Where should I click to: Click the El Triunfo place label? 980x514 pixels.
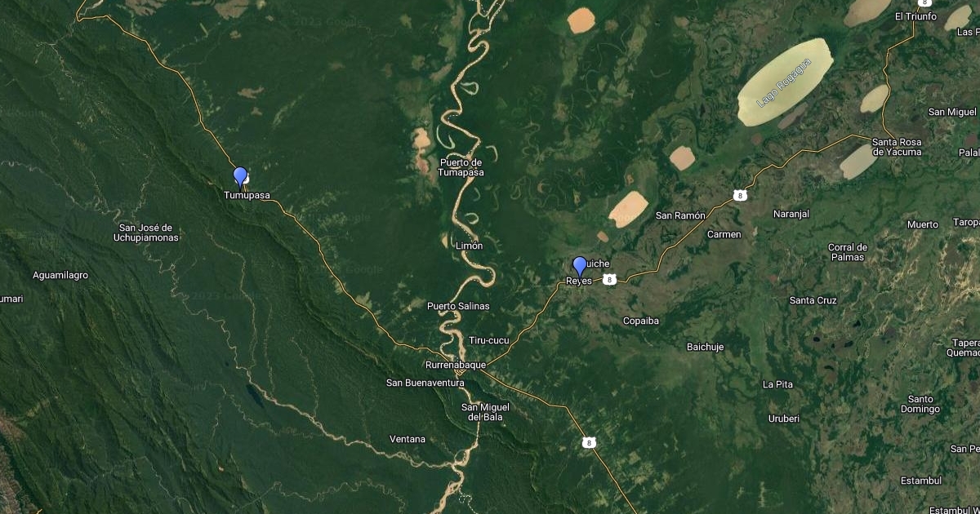tap(914, 16)
